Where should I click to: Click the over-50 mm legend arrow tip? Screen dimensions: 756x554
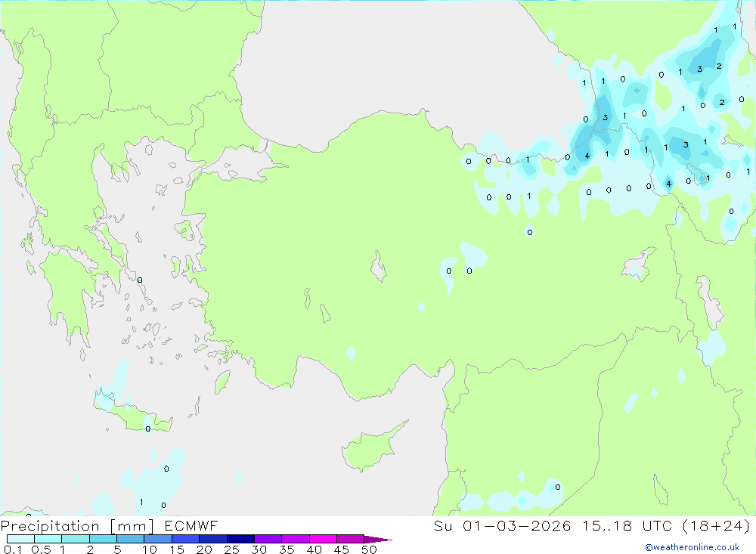pos(378,539)
